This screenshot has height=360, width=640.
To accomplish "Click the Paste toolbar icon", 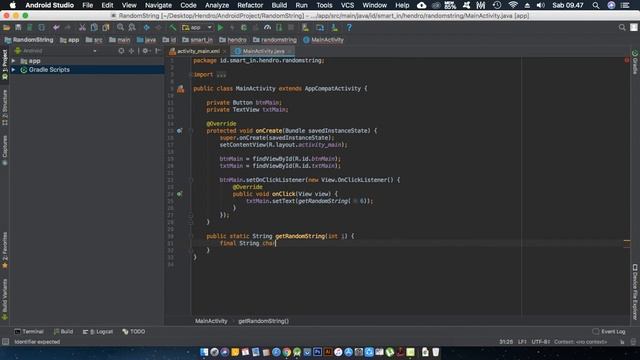I will pos(106,27).
